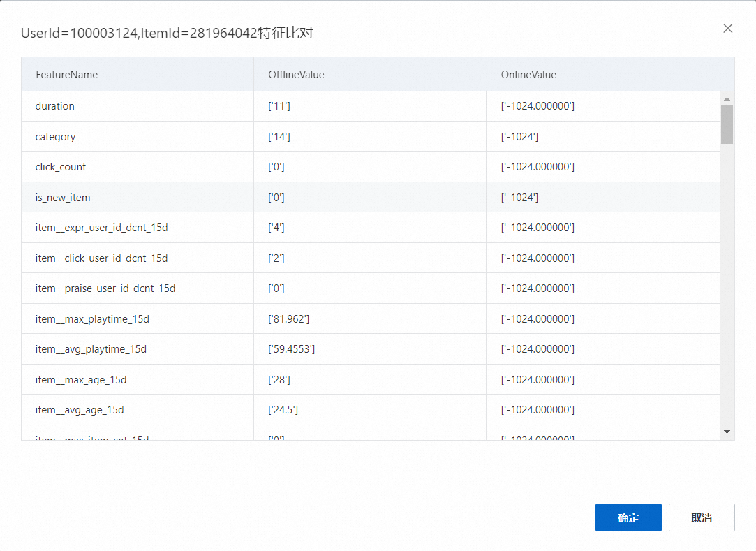Click online value of click_count row

(x=538, y=167)
